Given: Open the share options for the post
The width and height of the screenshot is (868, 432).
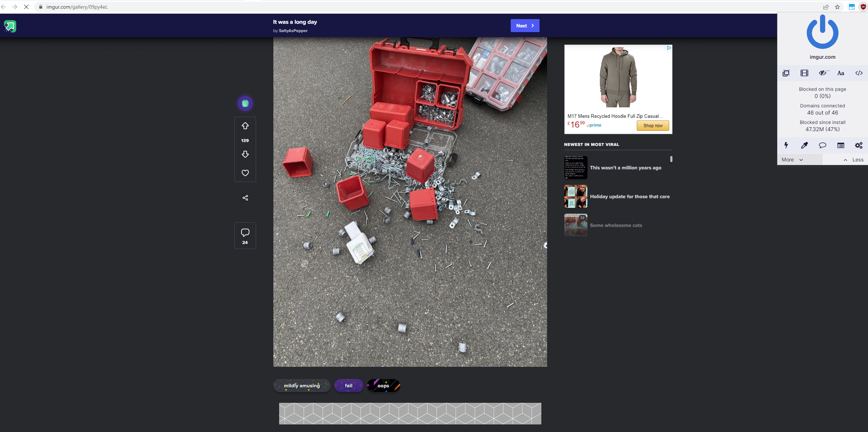Looking at the screenshot, I should pos(245,197).
